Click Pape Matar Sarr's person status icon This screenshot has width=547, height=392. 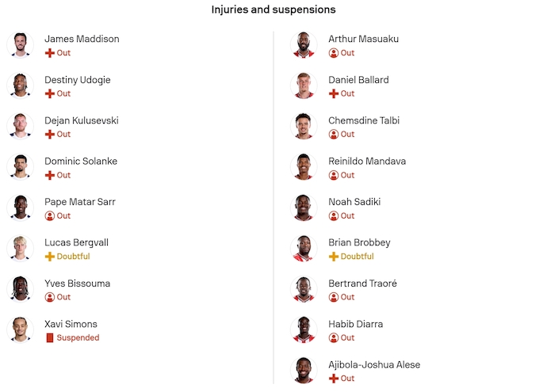coord(49,216)
